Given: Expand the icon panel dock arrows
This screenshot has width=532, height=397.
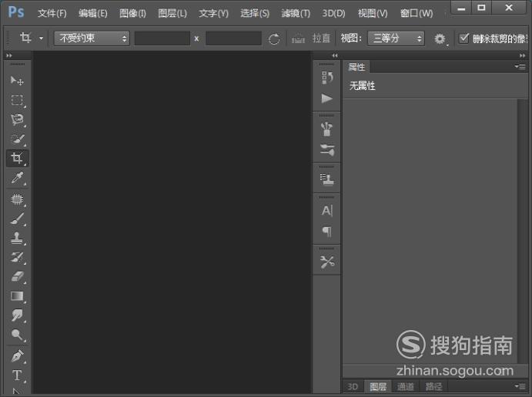Looking at the screenshot, I should click(x=335, y=55).
